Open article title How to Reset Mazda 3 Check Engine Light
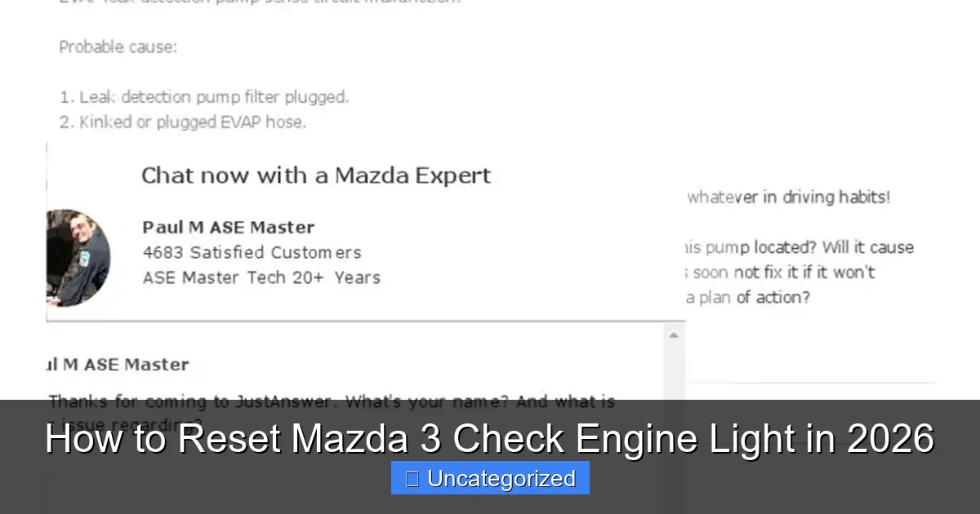The height and width of the screenshot is (514, 980). (x=490, y=438)
